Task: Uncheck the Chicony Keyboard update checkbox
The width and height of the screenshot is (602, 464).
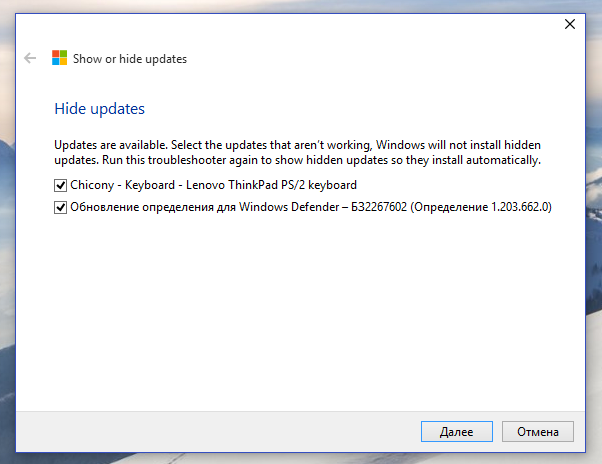Action: (x=60, y=185)
